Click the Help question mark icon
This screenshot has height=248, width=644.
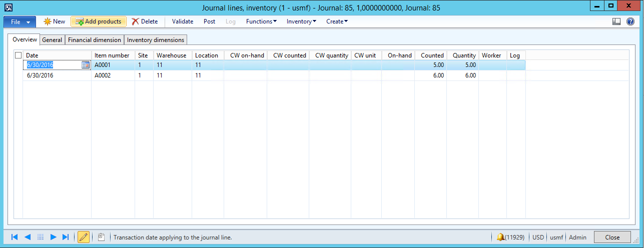coord(630,21)
